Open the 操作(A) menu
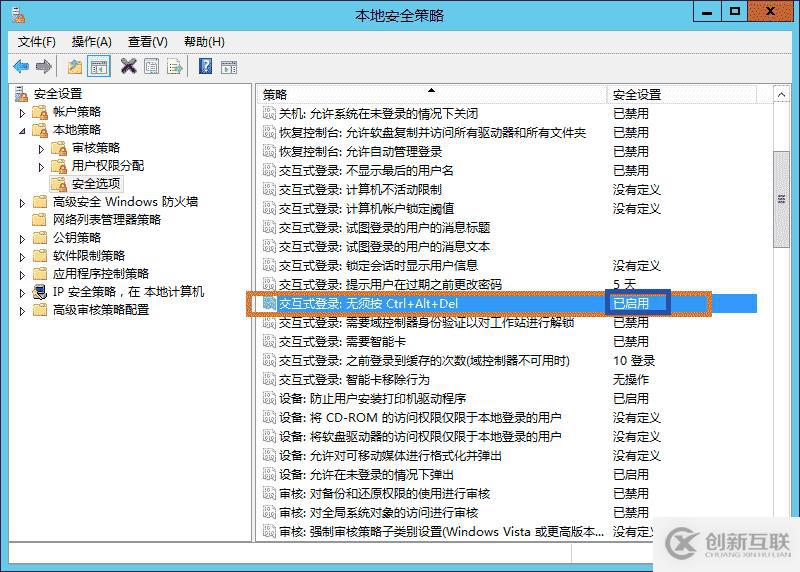This screenshot has width=800, height=572. click(x=91, y=42)
